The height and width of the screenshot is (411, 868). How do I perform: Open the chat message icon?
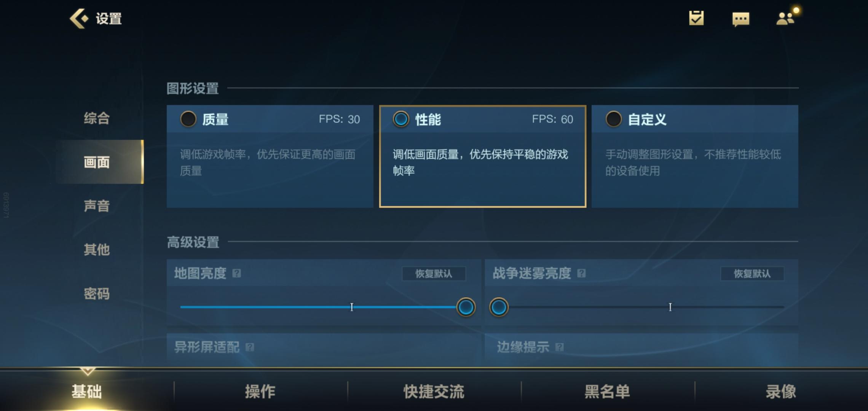[x=740, y=19]
